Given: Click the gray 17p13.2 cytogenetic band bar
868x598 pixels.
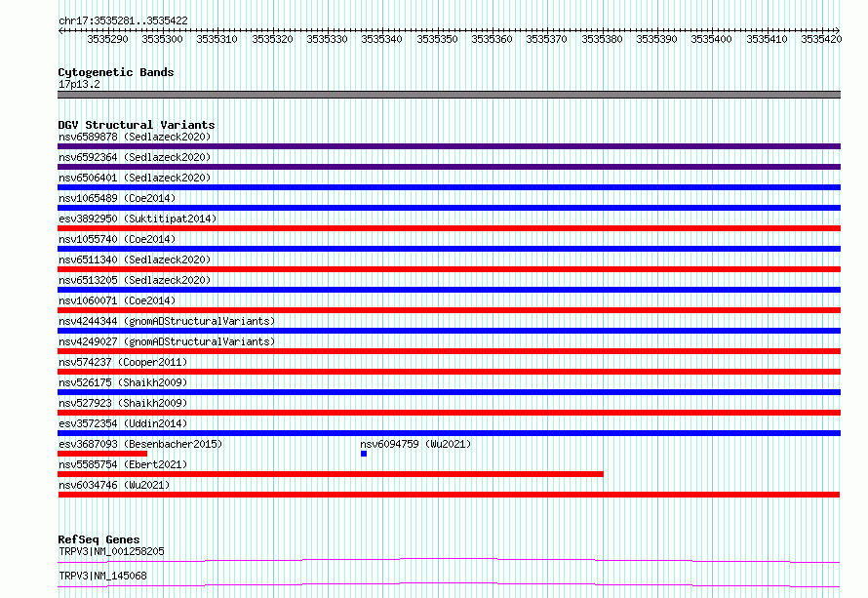Looking at the screenshot, I should point(449,95).
